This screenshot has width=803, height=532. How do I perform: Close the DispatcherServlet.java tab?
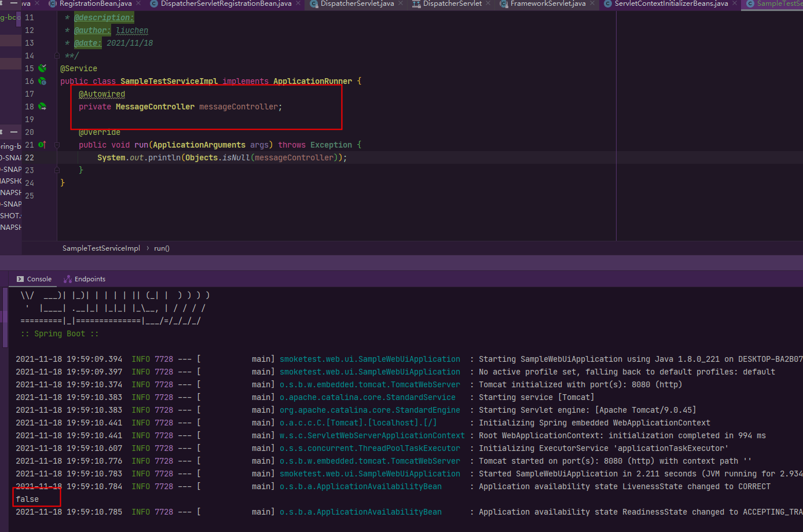401,3
